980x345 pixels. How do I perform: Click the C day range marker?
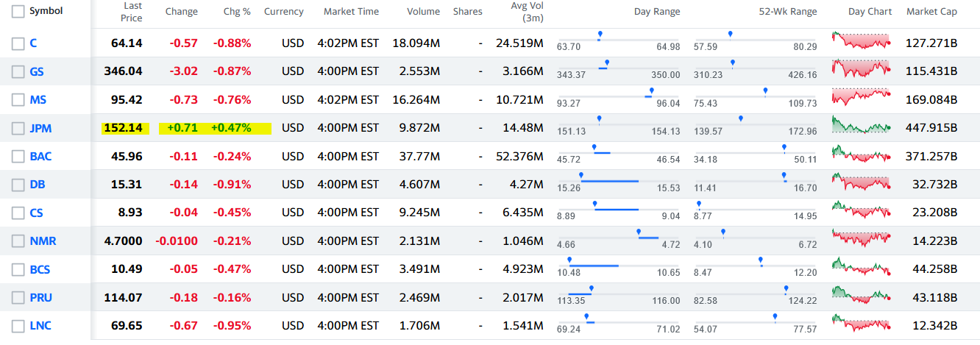point(600,34)
